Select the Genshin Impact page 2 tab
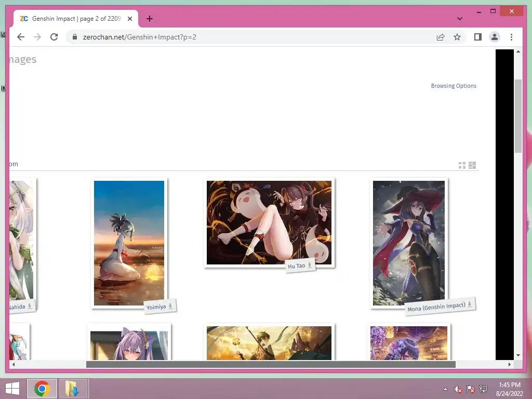This screenshot has height=399, width=532. (76, 19)
